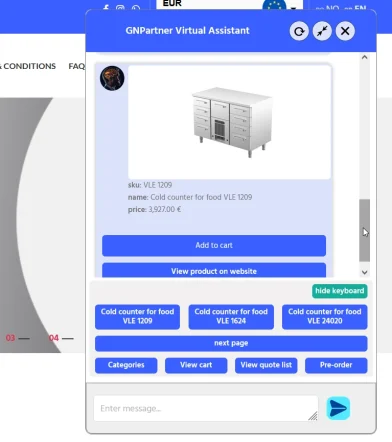Choose Cold counter for food VLE 24020
Viewport: 392px width, 442px height.
pos(325,317)
